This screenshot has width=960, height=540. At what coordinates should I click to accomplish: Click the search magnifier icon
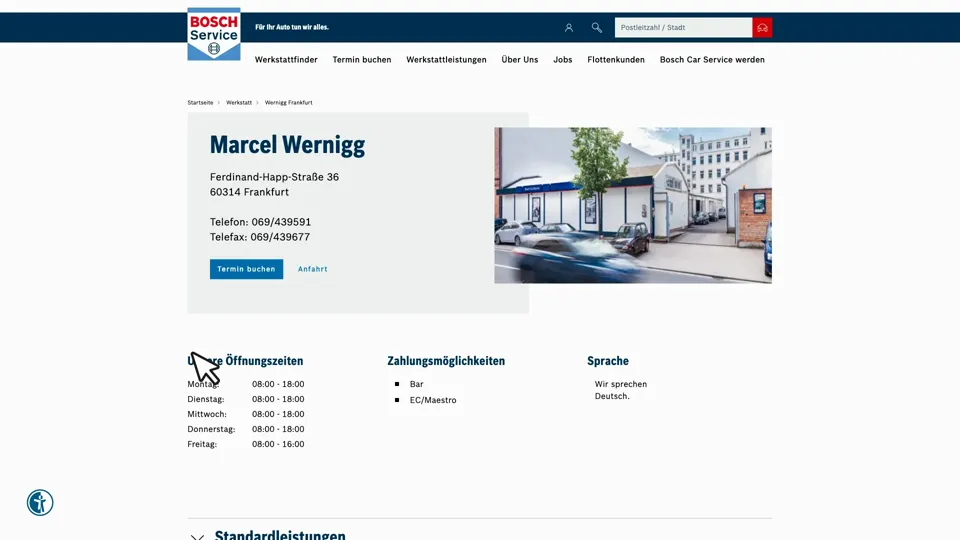coord(596,28)
